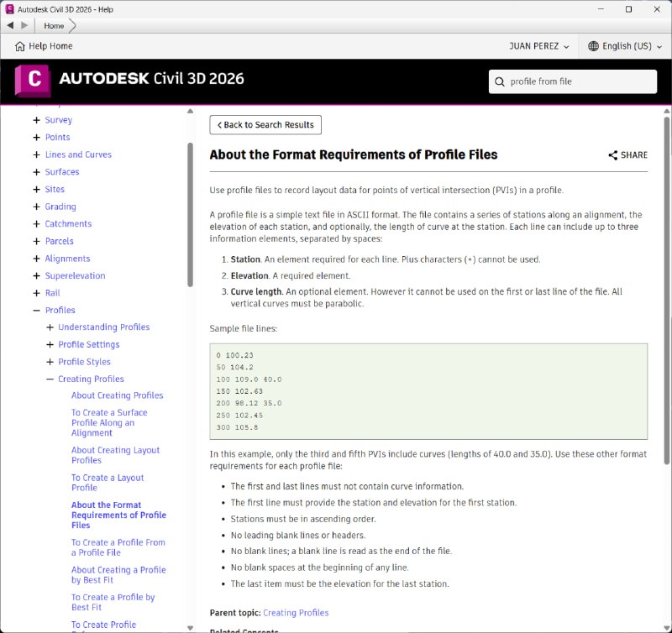Expand the Understanding Profiles node
672x633 pixels.
pyautogui.click(x=50, y=327)
